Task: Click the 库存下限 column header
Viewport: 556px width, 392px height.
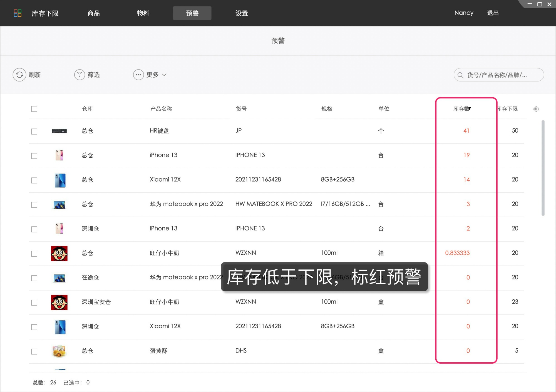Action: pos(508,109)
